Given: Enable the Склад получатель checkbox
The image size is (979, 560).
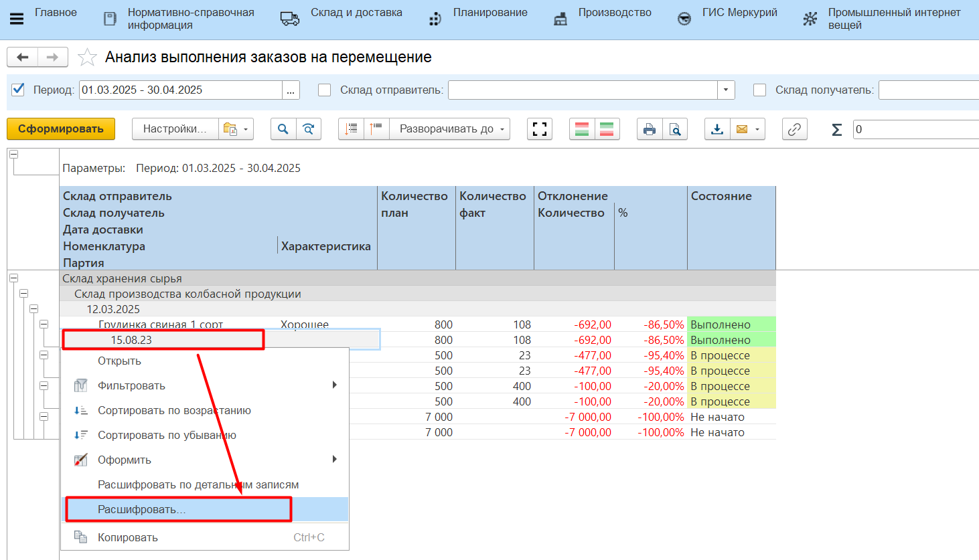Looking at the screenshot, I should pos(760,90).
